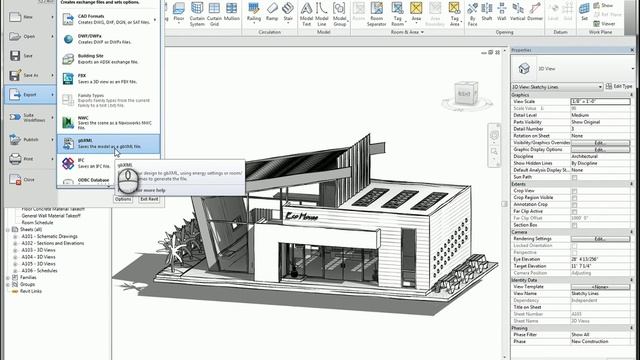Show the work plane
Screen dimensions: 640x360
[603, 5]
